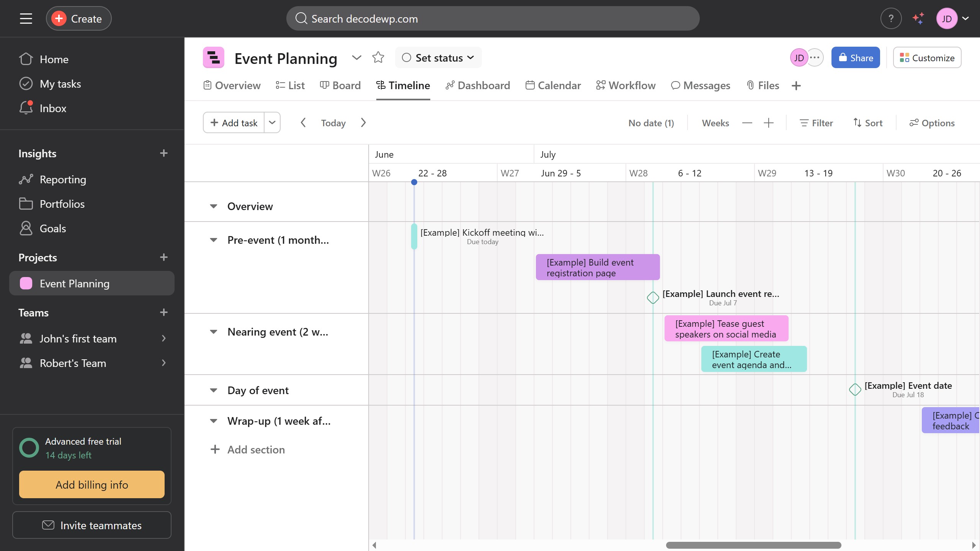The height and width of the screenshot is (551, 980).
Task: Open the help question mark icon
Action: point(891,18)
